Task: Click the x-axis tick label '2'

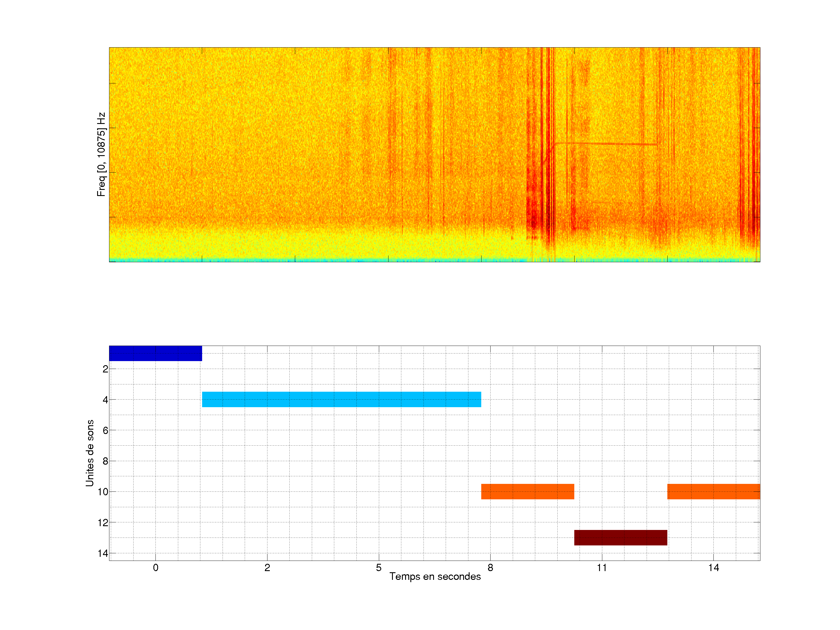Action: click(x=267, y=568)
